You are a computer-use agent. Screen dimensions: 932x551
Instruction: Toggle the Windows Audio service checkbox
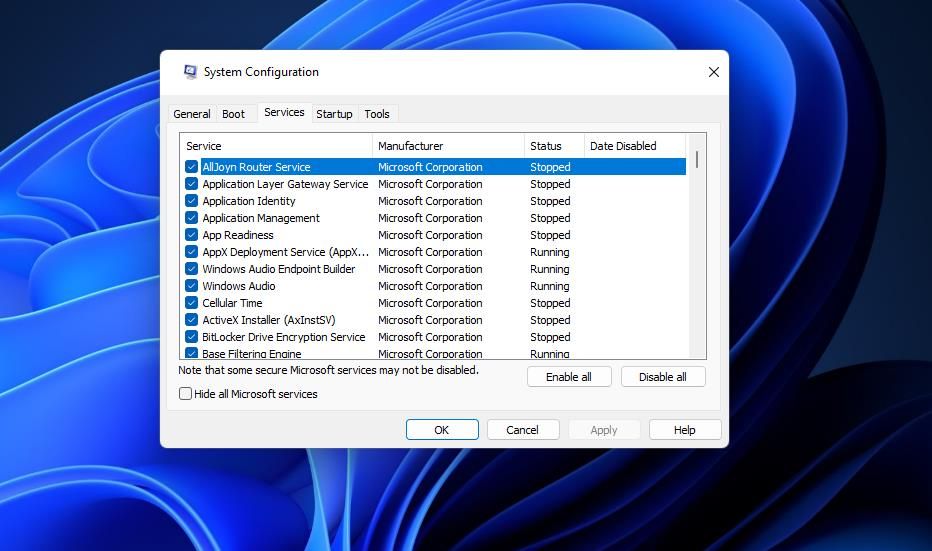pyautogui.click(x=192, y=286)
